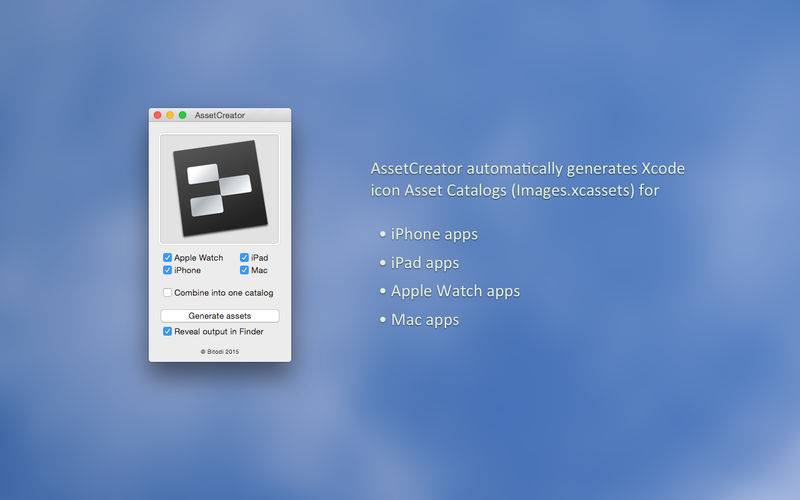800x500 pixels.
Task: Click the © Bitodi 2015 copyright text
Action: tap(220, 352)
